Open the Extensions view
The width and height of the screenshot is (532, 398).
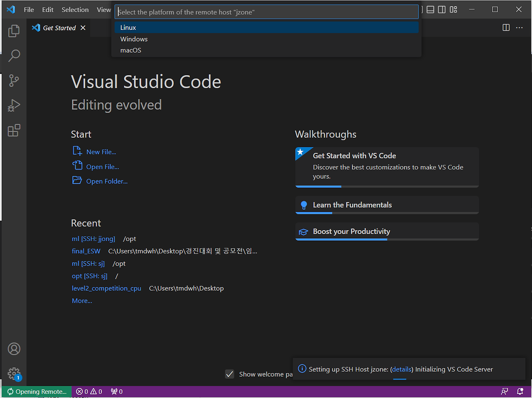click(14, 130)
